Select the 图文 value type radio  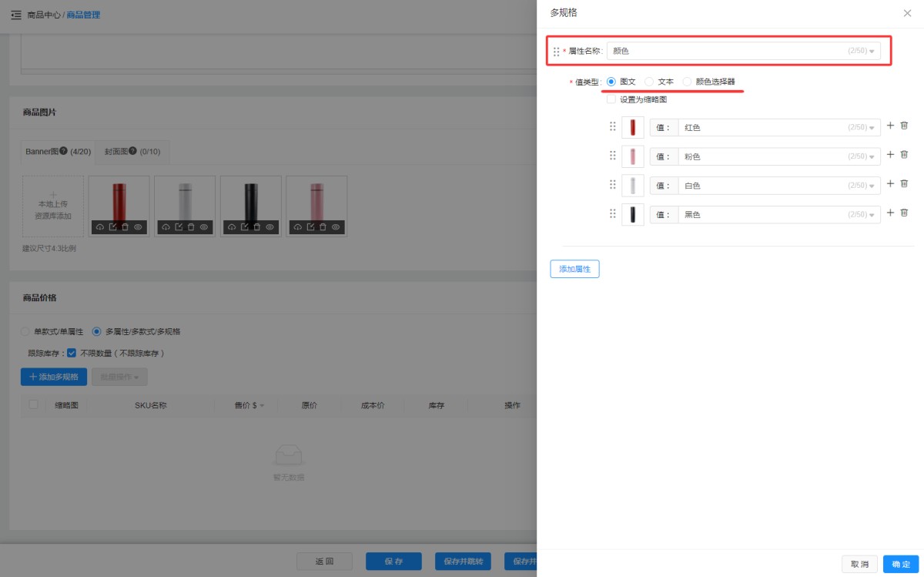611,82
